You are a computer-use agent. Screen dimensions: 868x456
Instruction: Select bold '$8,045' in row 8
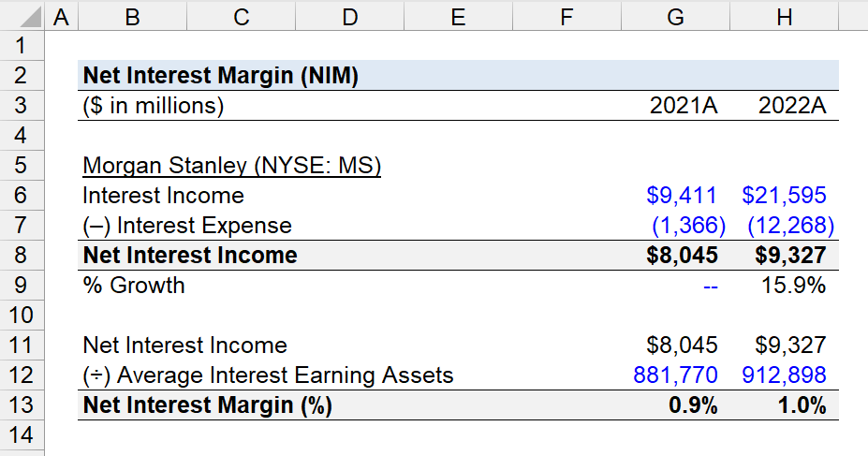[682, 255]
